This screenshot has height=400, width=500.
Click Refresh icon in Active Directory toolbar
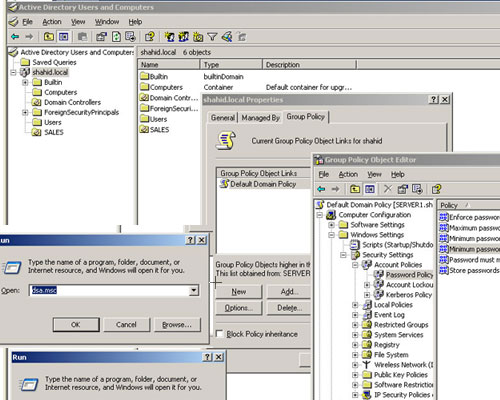(116, 37)
